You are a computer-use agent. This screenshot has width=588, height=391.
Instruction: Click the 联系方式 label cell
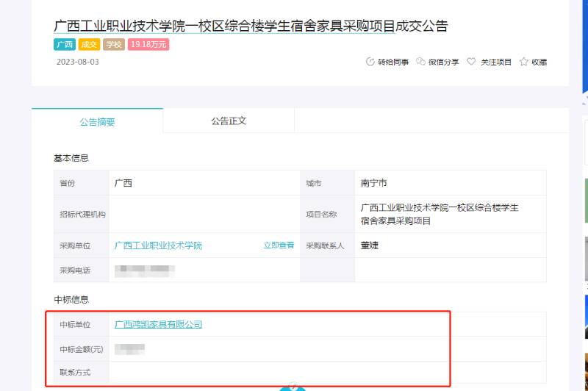[82, 372]
